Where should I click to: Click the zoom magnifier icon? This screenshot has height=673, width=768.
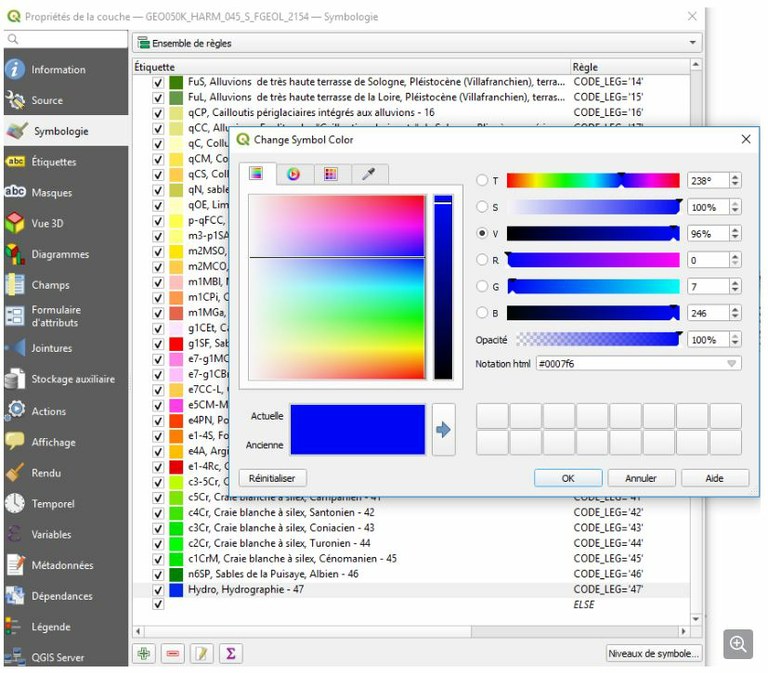(739, 644)
